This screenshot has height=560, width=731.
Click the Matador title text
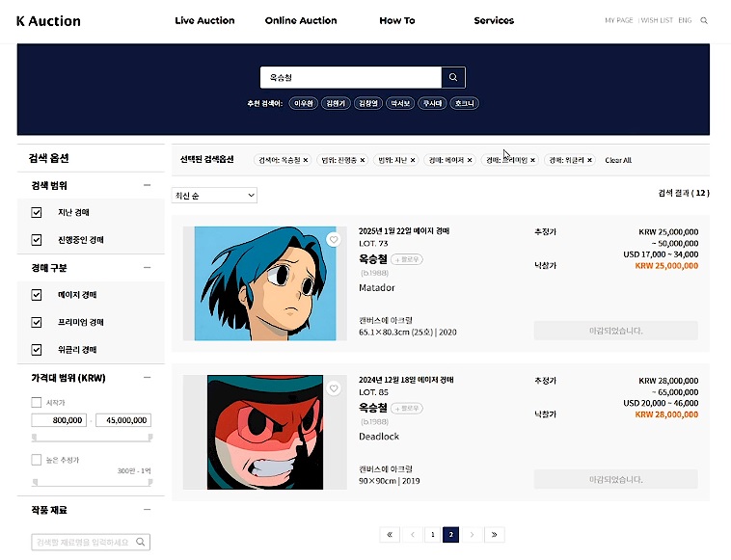[377, 288]
